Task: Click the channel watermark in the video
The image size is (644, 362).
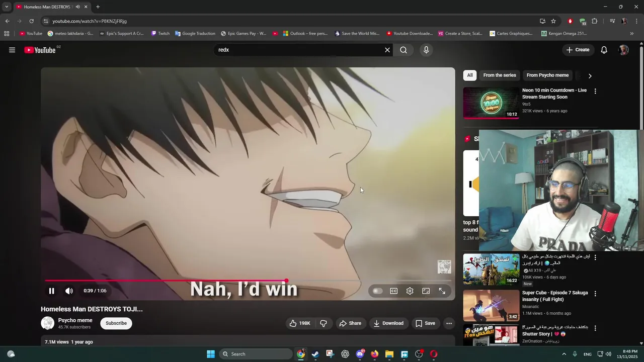Action: (x=444, y=267)
